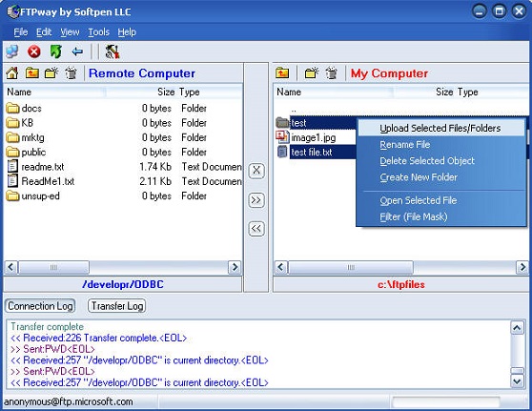Image resolution: width=532 pixels, height=411 pixels.
Task: Click the >> transfer to local button
Action: tap(256, 200)
